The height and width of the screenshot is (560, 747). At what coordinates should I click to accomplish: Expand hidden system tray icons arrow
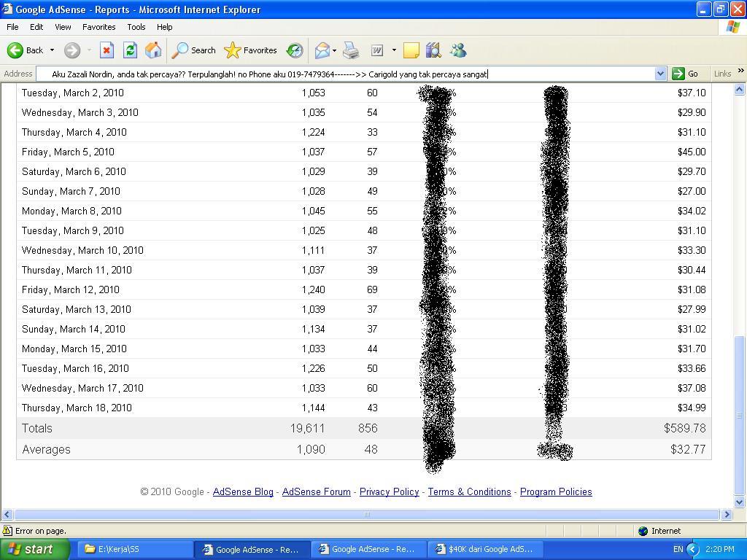[692, 549]
